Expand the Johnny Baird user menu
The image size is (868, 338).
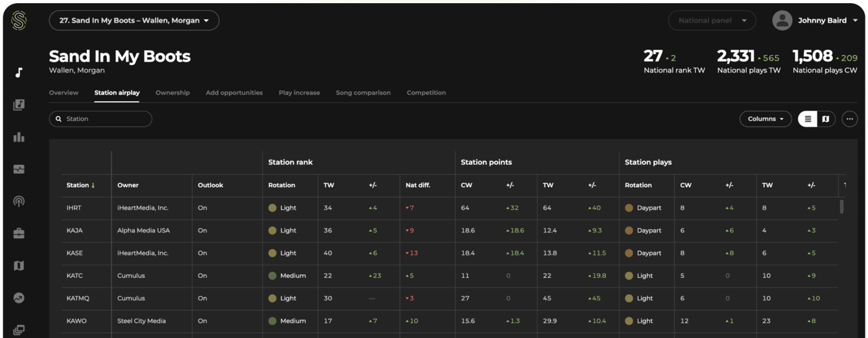point(855,21)
